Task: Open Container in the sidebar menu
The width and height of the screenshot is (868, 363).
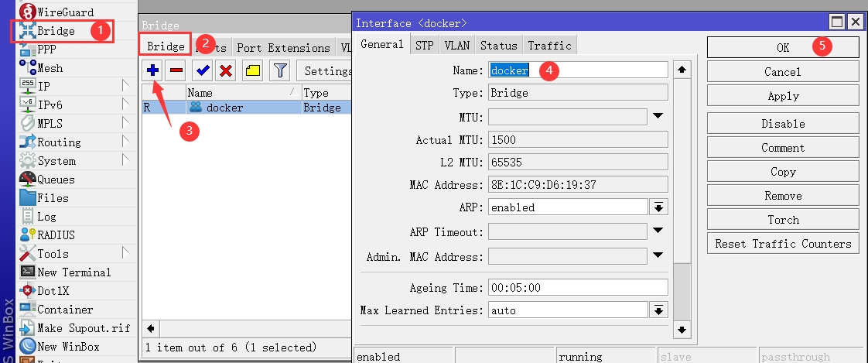Action: coord(65,310)
